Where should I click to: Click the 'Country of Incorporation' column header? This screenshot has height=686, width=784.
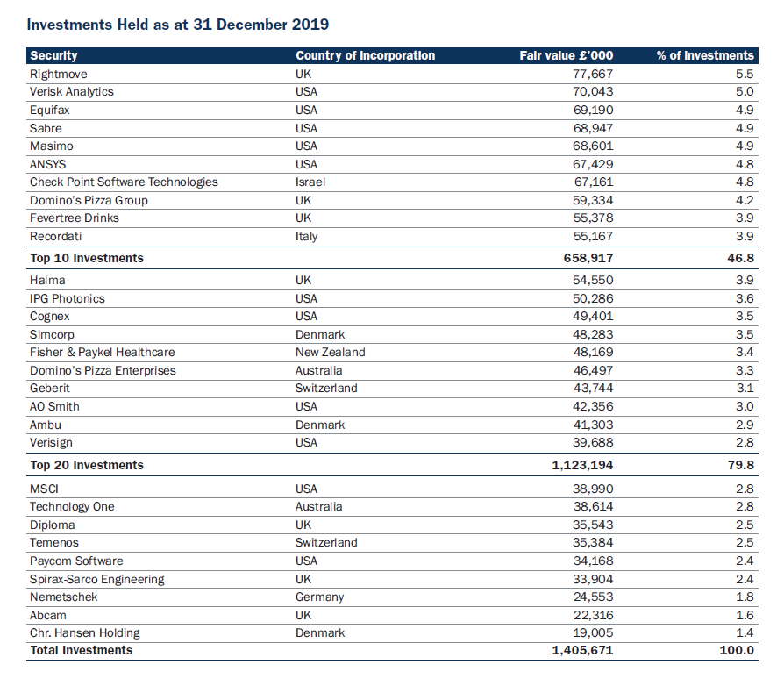365,55
